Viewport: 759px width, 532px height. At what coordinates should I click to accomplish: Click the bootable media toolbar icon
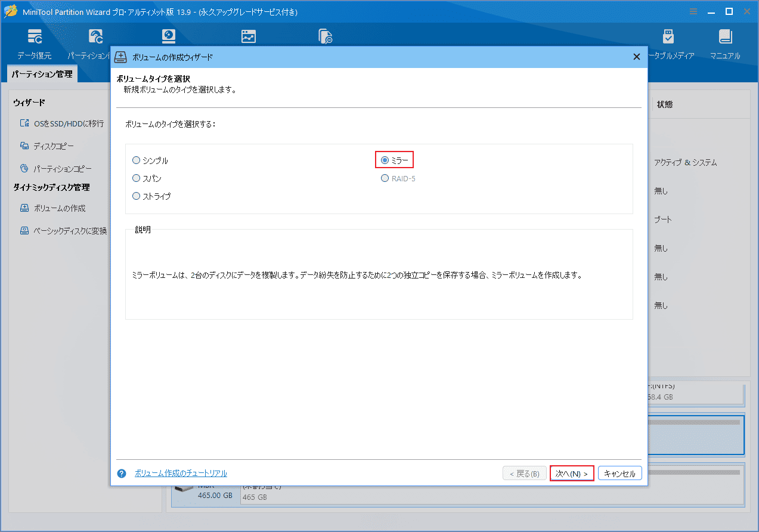pyautogui.click(x=668, y=36)
